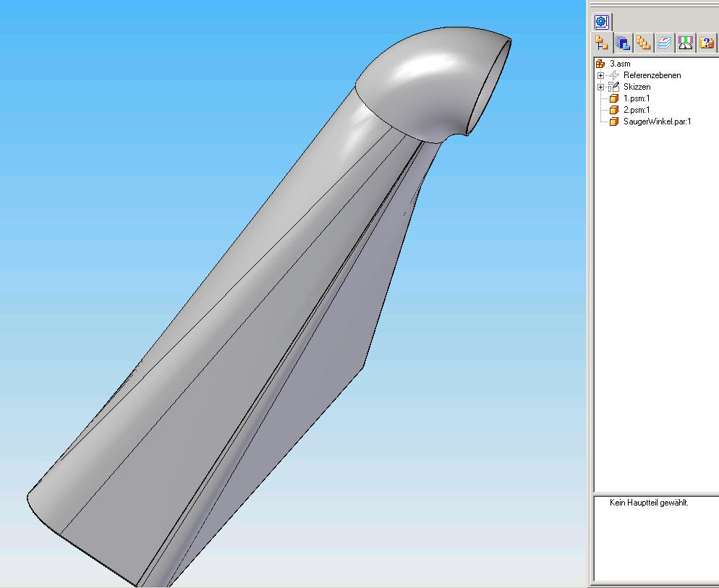Expand the Referenzebenen node

coord(600,75)
